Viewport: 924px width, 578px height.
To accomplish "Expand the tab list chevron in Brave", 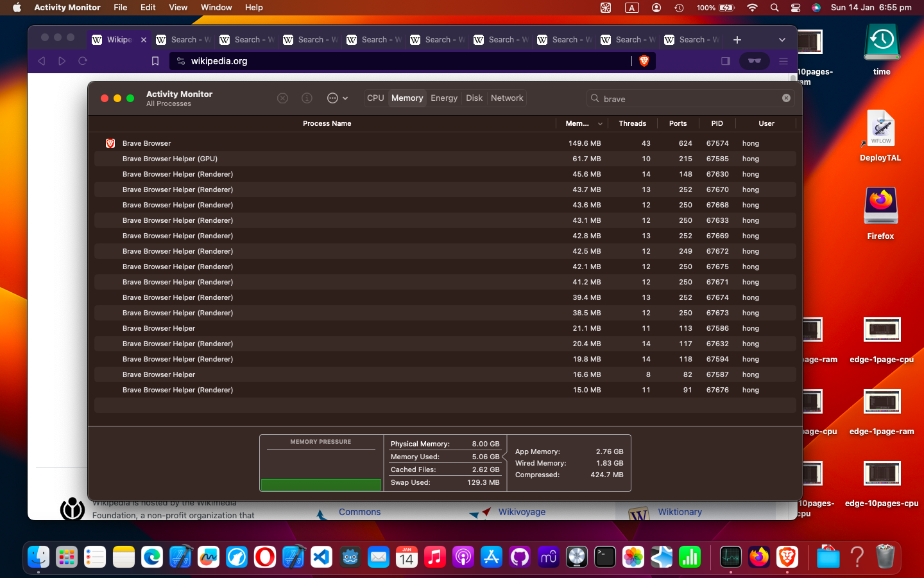I will point(782,40).
